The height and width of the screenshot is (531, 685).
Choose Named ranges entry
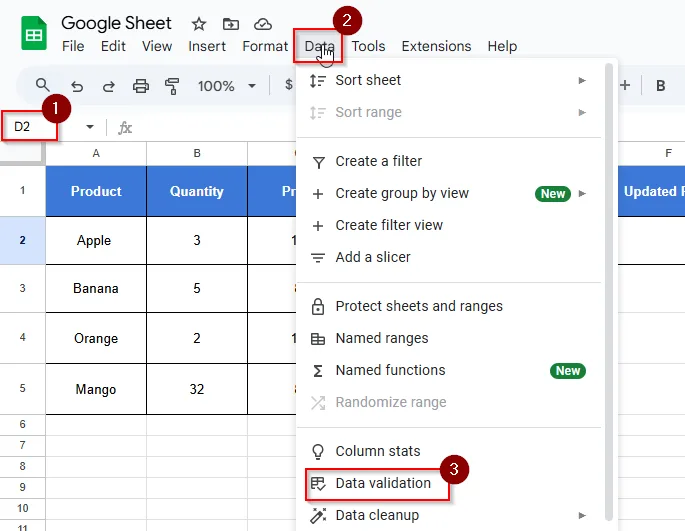click(x=449, y=338)
